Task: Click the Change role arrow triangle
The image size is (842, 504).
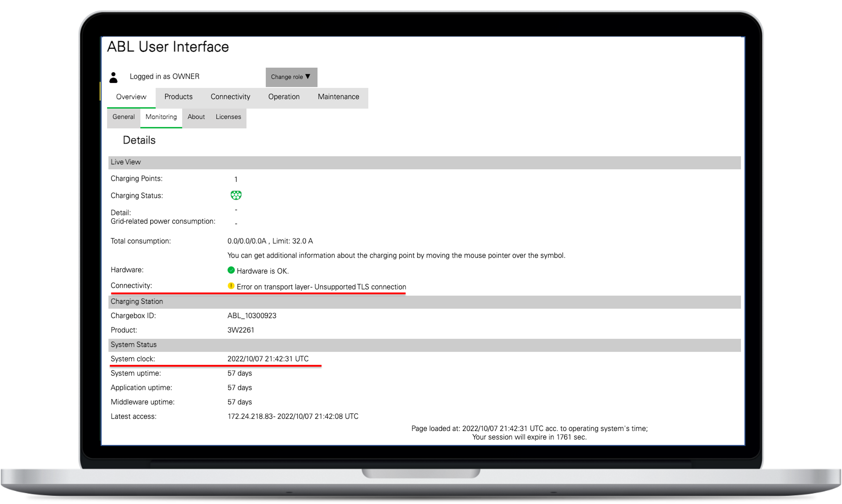Action: pyautogui.click(x=308, y=77)
